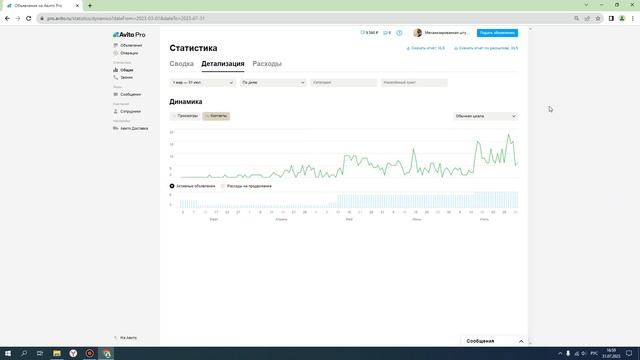Open the Обычная шкала scale dropdown
Screen dimensions: 640x360
click(x=485, y=116)
